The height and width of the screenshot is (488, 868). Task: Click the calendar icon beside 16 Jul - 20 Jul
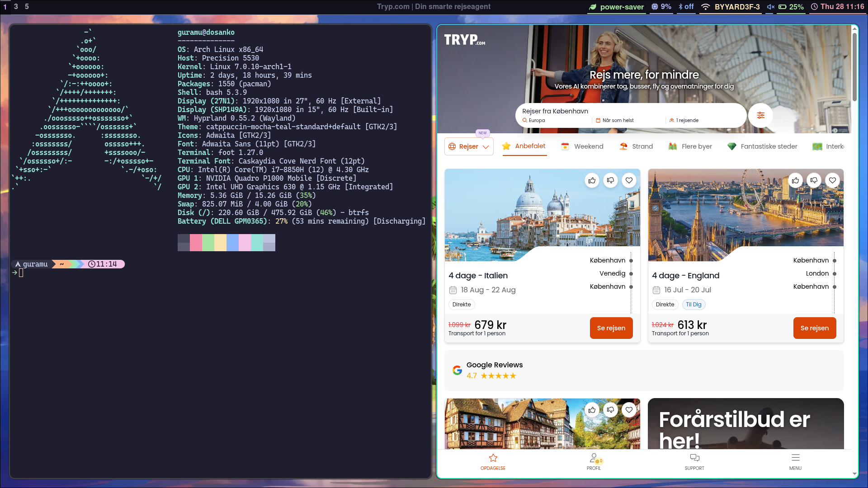point(656,290)
